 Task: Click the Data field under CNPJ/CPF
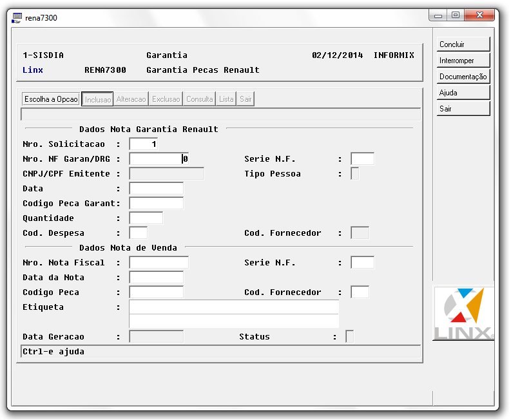(x=157, y=189)
